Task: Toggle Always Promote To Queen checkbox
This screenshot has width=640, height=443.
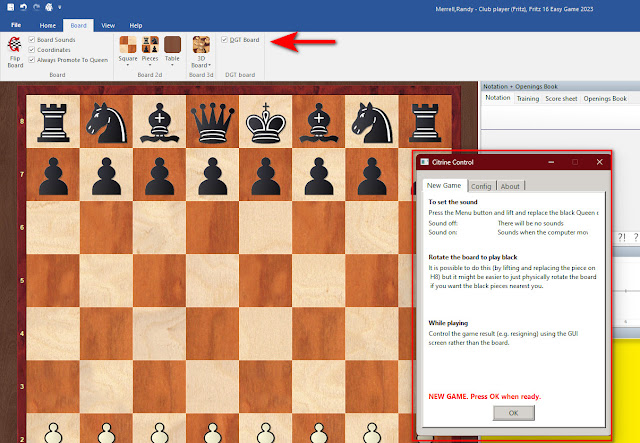Action: [x=31, y=60]
